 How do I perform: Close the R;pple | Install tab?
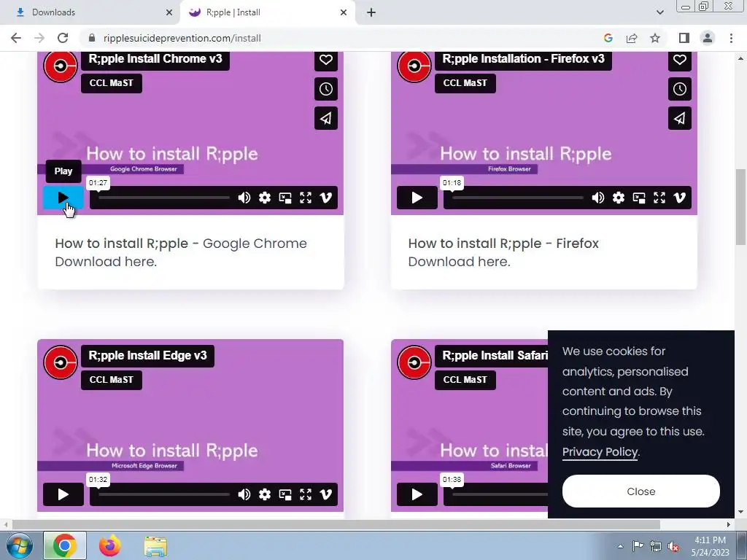(x=344, y=12)
